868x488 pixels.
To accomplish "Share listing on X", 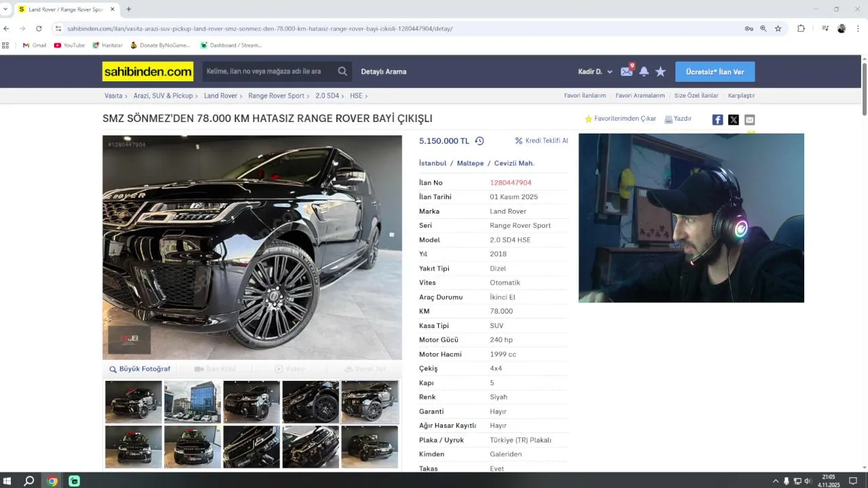I will coord(734,119).
